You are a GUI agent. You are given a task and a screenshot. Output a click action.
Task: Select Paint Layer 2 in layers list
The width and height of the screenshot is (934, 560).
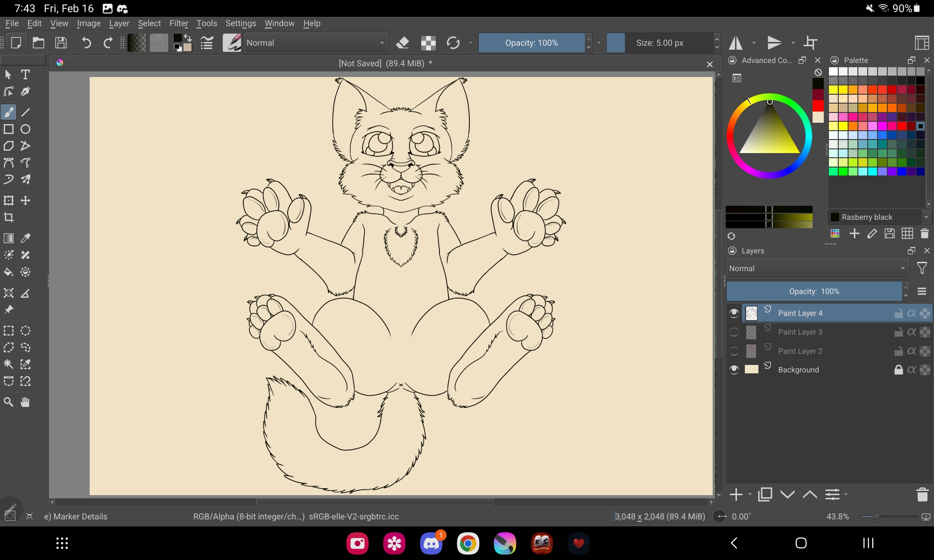[x=800, y=351]
